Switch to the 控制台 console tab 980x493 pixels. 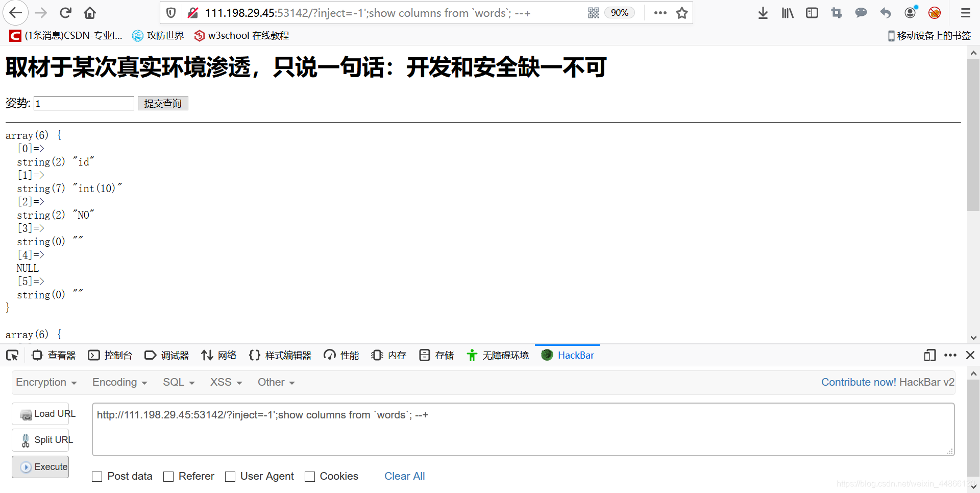[x=110, y=356]
